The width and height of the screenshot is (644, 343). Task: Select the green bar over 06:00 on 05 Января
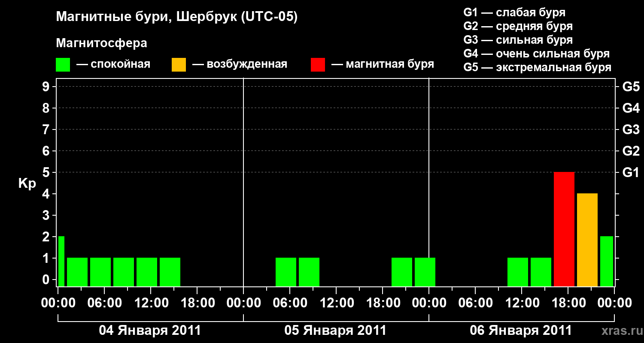(286, 272)
